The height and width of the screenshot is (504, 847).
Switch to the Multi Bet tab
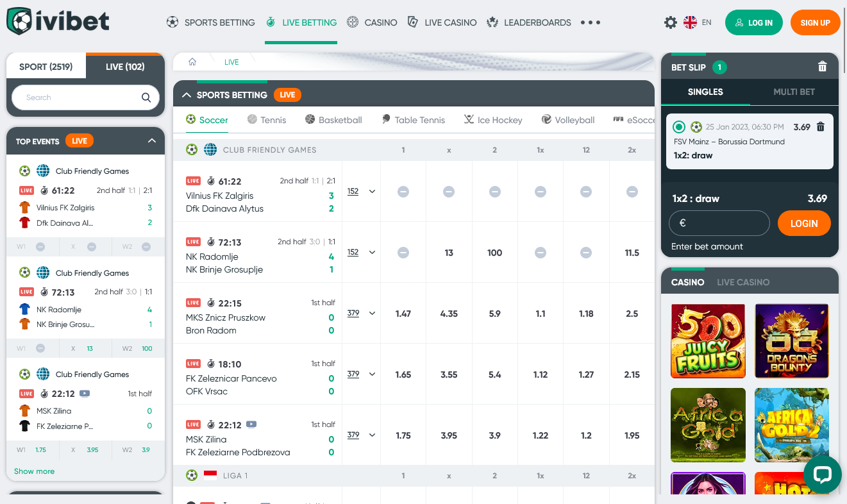[794, 92]
